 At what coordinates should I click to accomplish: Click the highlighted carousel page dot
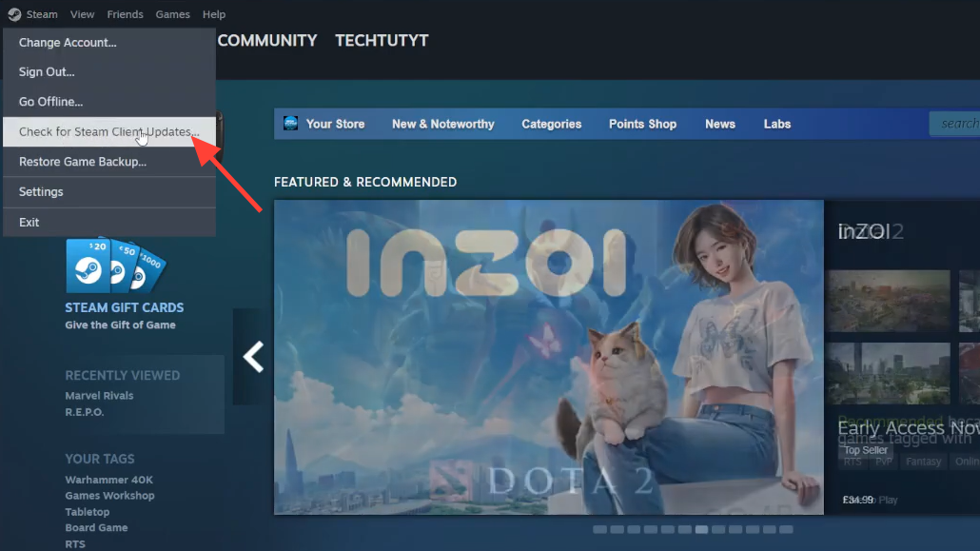coord(702,530)
